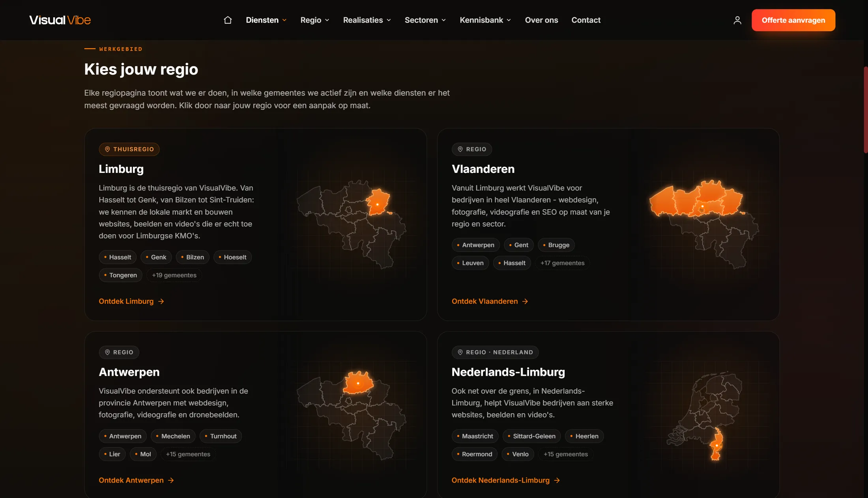Follow the Ontdek Antwerpen link

click(x=136, y=480)
